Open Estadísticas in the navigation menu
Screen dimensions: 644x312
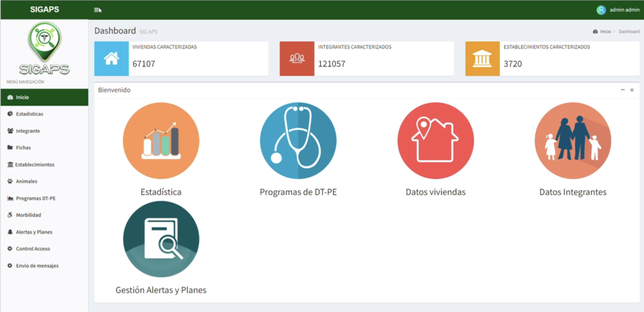point(29,114)
